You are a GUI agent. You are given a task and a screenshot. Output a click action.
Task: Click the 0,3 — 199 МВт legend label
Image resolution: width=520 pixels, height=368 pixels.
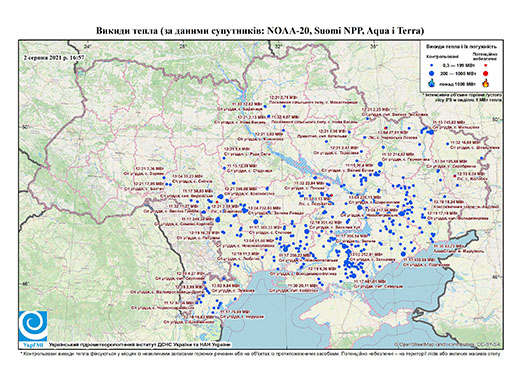coord(459,65)
